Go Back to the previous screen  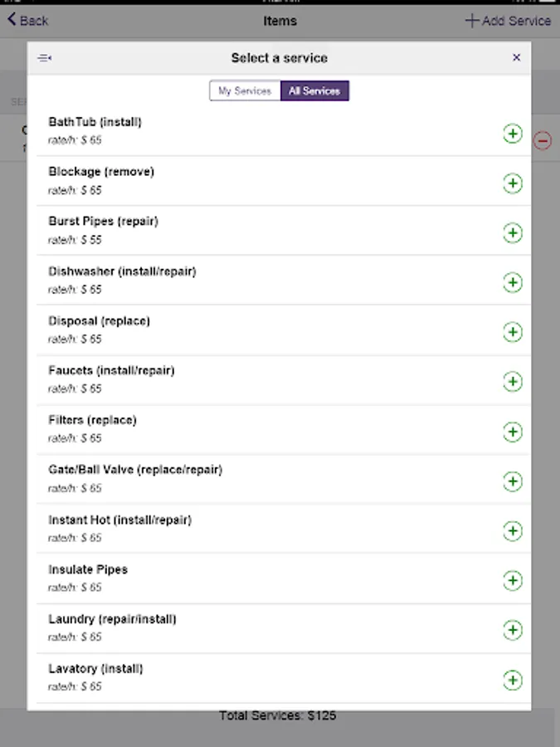[x=28, y=21]
